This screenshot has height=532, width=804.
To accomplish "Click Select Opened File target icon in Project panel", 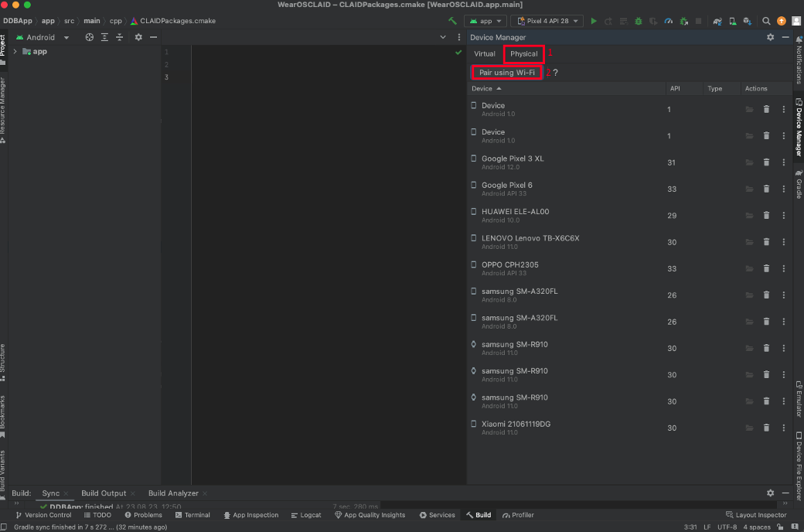I will (89, 37).
